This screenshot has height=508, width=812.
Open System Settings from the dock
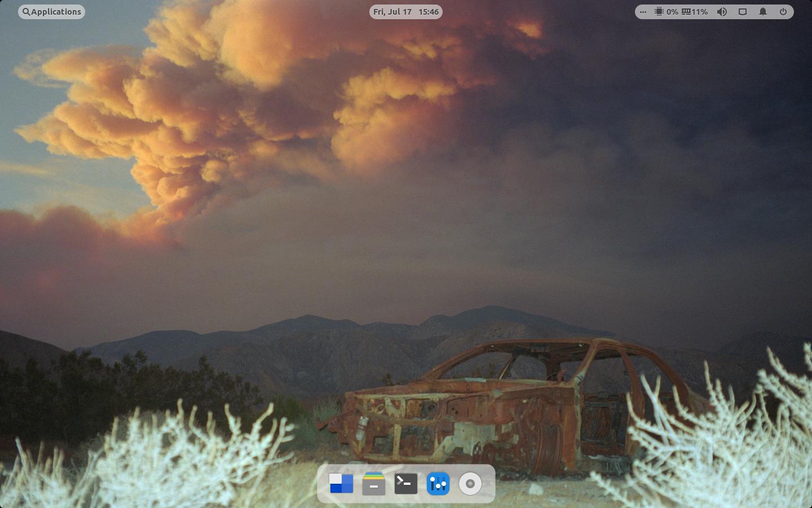tap(438, 484)
